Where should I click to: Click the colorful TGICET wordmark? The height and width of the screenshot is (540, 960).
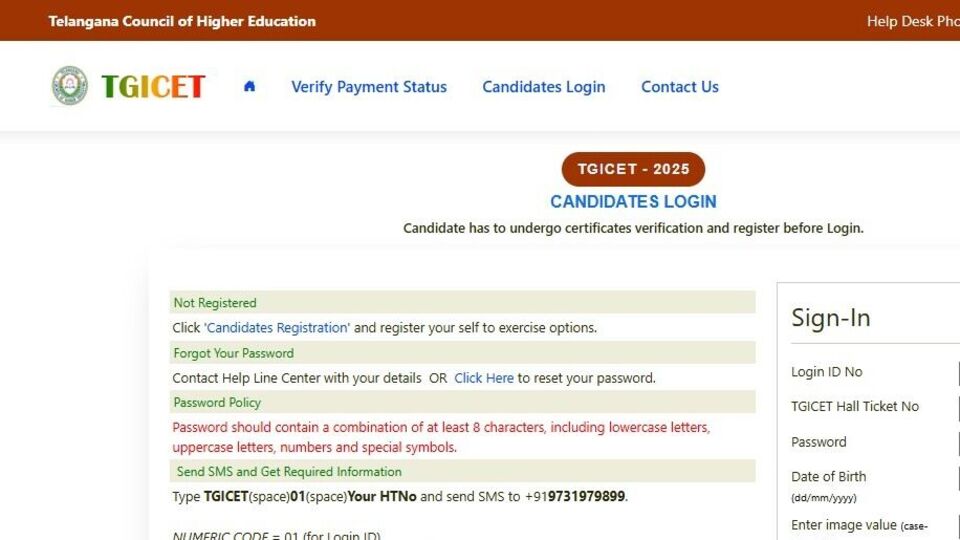click(153, 87)
